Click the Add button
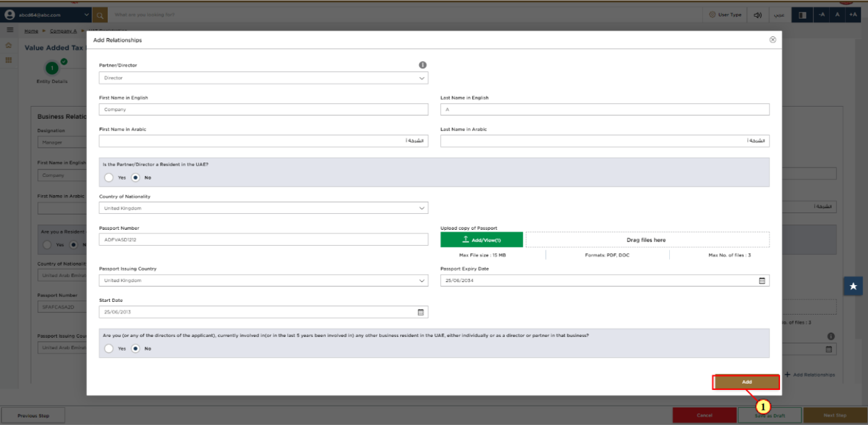 (x=746, y=382)
